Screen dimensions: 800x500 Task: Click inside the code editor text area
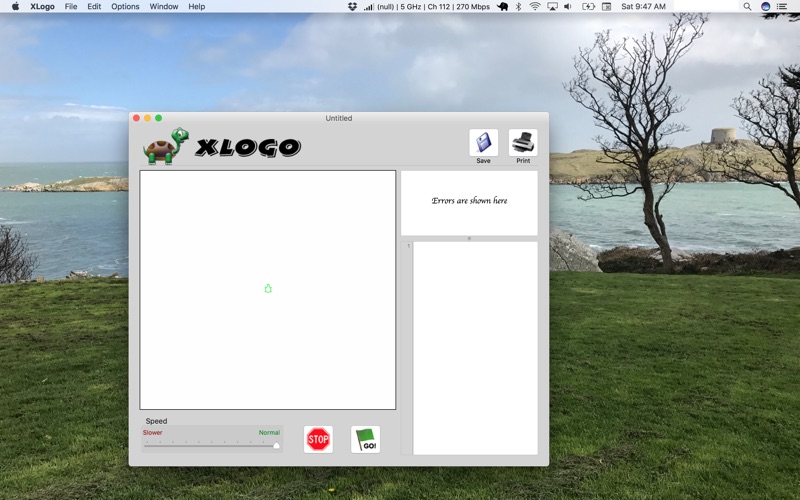pos(475,348)
